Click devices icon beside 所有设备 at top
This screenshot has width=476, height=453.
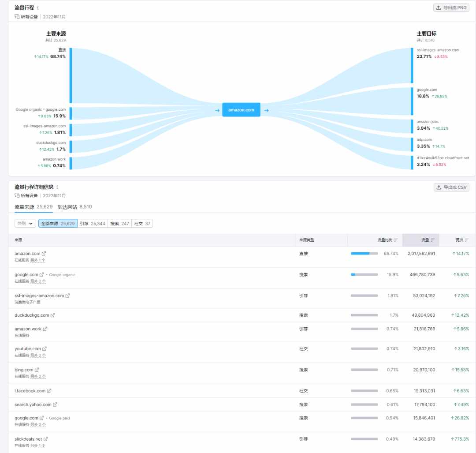click(17, 16)
